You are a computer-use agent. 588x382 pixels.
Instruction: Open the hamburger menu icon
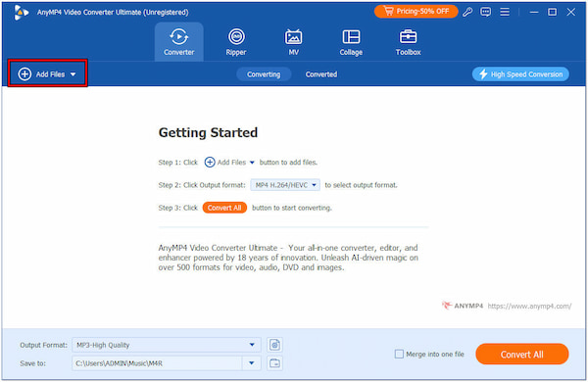[505, 12]
